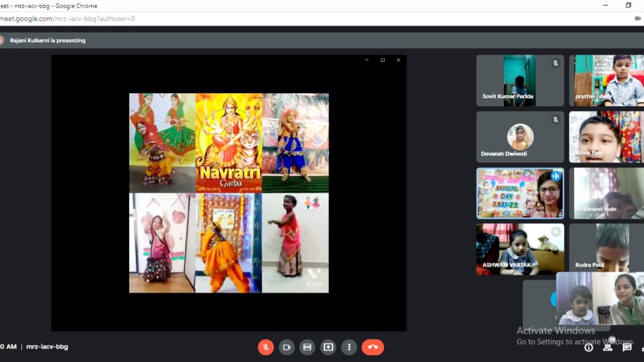Select Ritvik Patil's video tile

click(606, 137)
